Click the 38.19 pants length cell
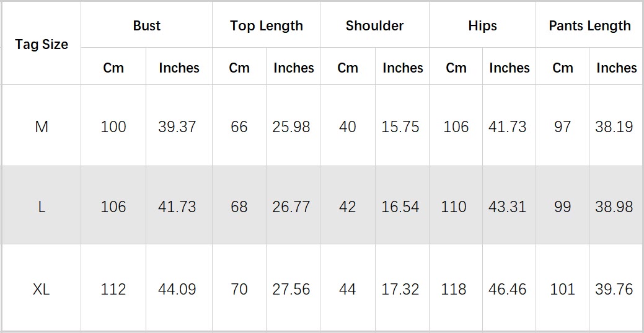Screen dimensions: 644x333 (x=614, y=127)
